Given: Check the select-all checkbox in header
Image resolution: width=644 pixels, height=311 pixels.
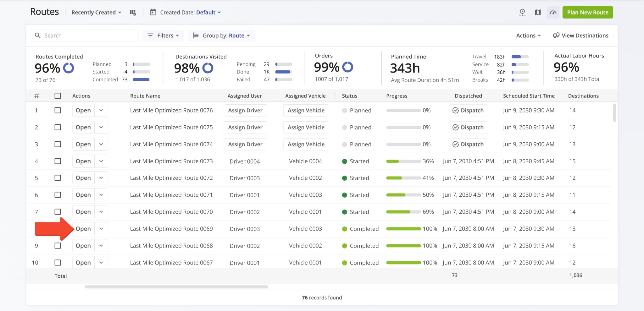Looking at the screenshot, I should pyautogui.click(x=58, y=96).
